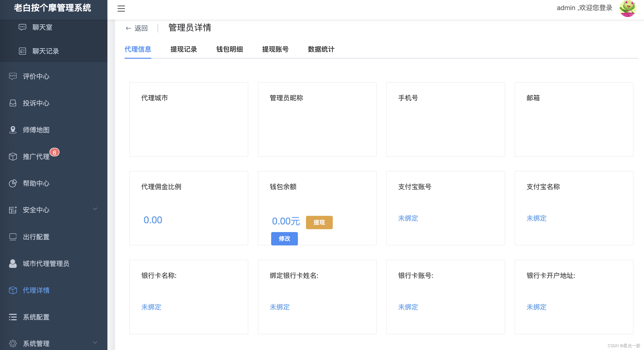The image size is (644, 350).
Task: Open 评价中心 review center icon
Action: click(13, 76)
